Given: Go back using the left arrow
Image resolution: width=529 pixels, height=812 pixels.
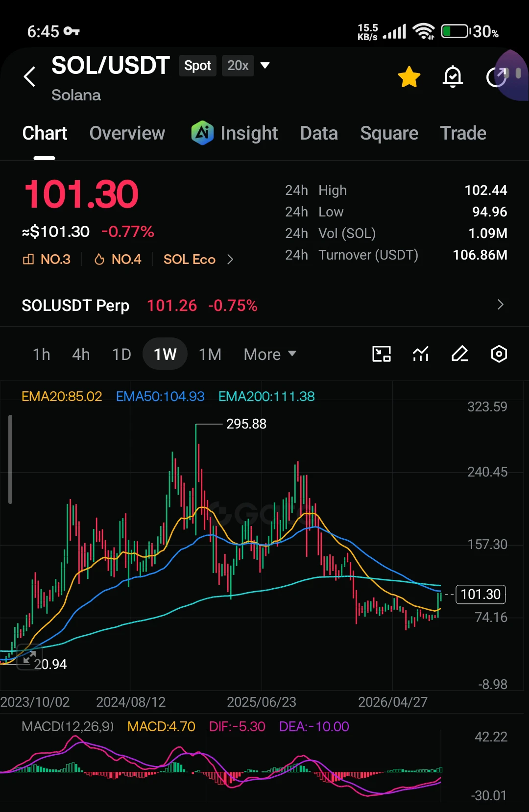Looking at the screenshot, I should (x=30, y=76).
